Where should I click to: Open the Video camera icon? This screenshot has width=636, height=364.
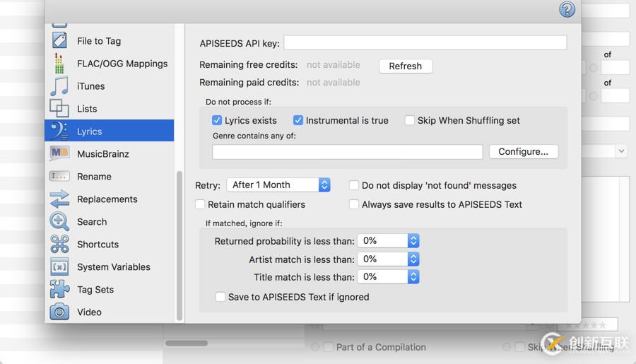pos(59,312)
